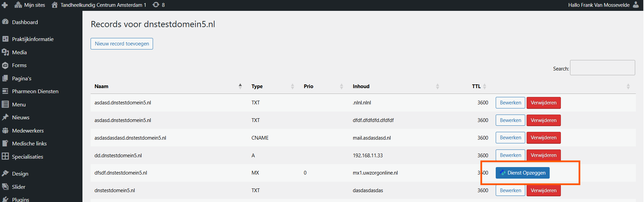Edit the CNAME record with Bewerken
Screen dimensions: 644x202
click(x=510, y=138)
